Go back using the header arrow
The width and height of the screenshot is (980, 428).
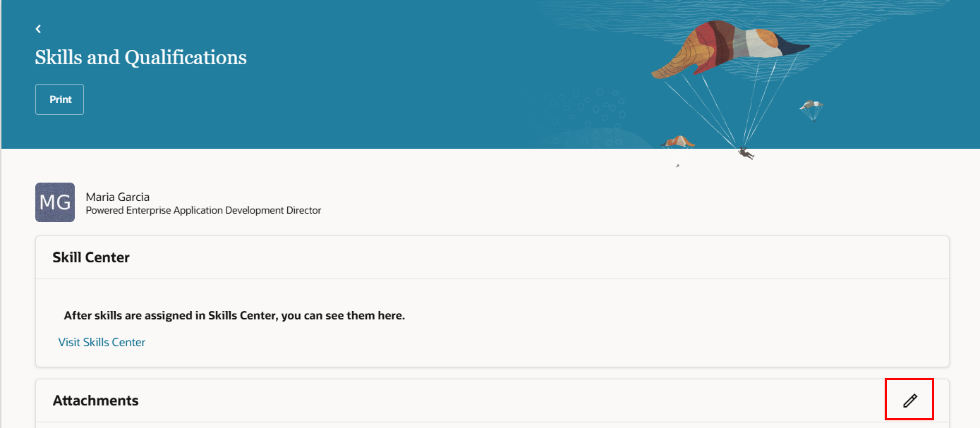[x=38, y=29]
